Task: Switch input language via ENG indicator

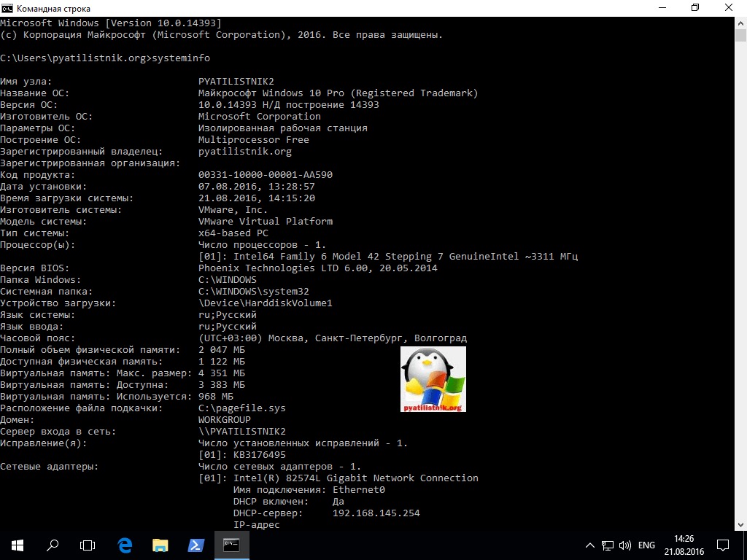Action: (646, 545)
